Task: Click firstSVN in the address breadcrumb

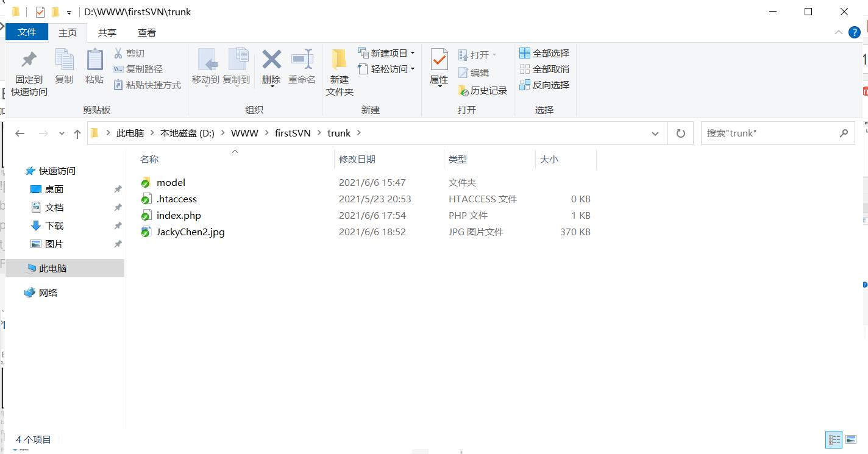Action: 293,133
